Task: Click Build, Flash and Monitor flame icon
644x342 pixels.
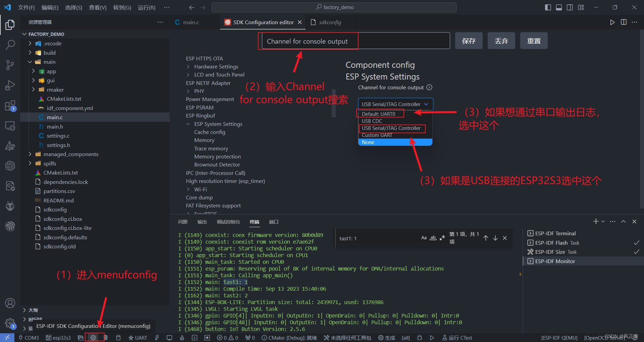Action: click(182, 338)
